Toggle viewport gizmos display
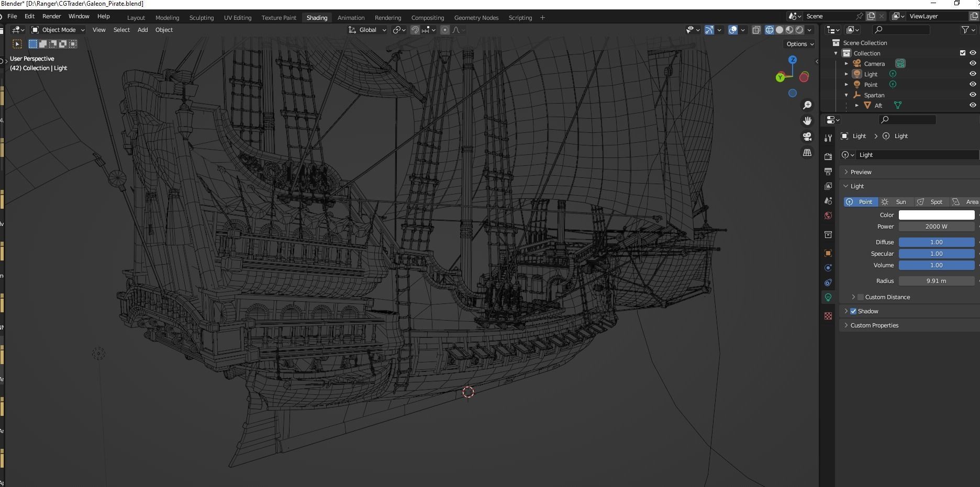Screen dimensions: 980x487 [709, 30]
